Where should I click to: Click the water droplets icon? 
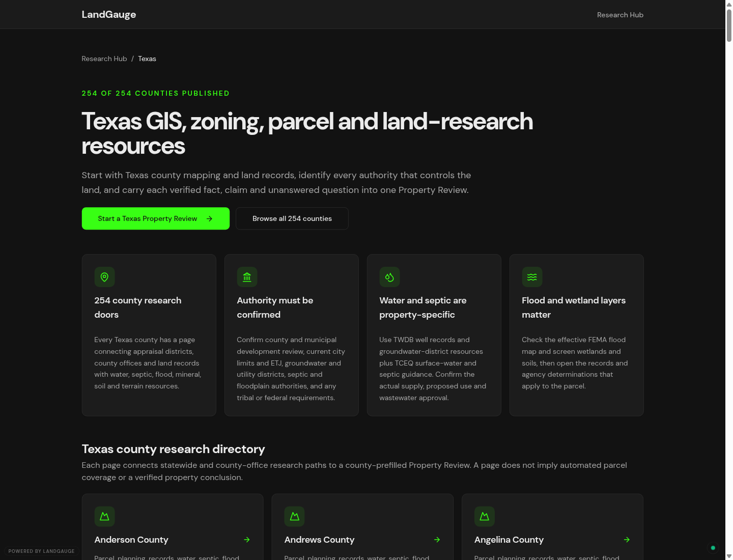pos(389,277)
